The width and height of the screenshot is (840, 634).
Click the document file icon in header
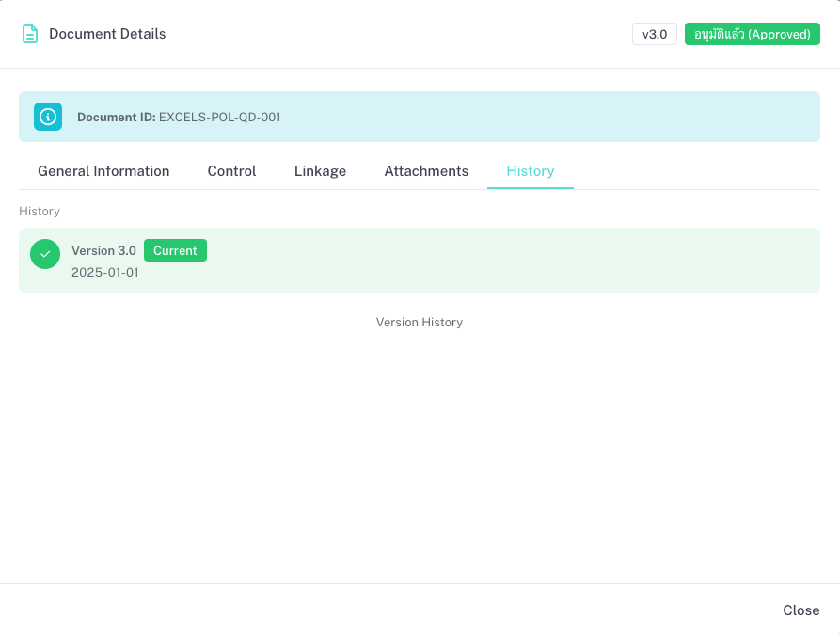pyautogui.click(x=30, y=34)
